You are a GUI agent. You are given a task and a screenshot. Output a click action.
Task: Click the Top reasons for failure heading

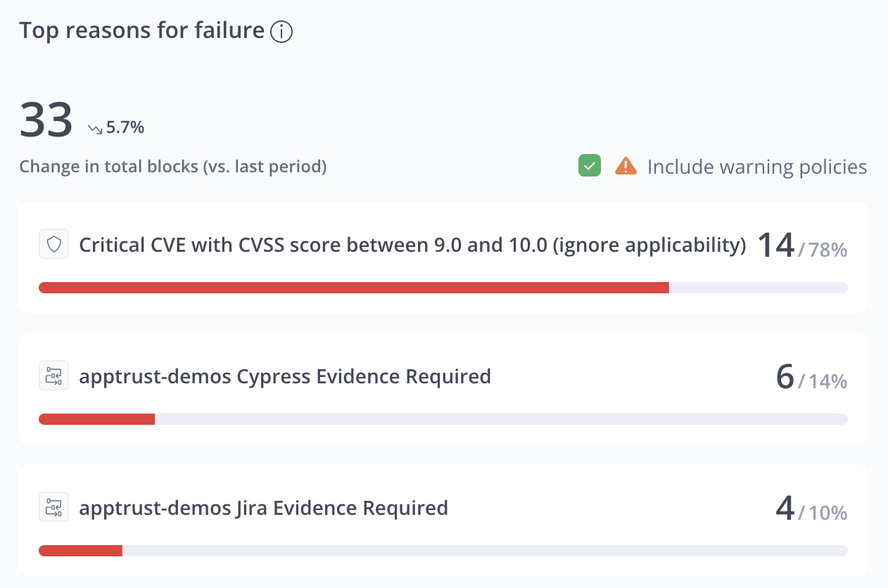[x=141, y=31]
